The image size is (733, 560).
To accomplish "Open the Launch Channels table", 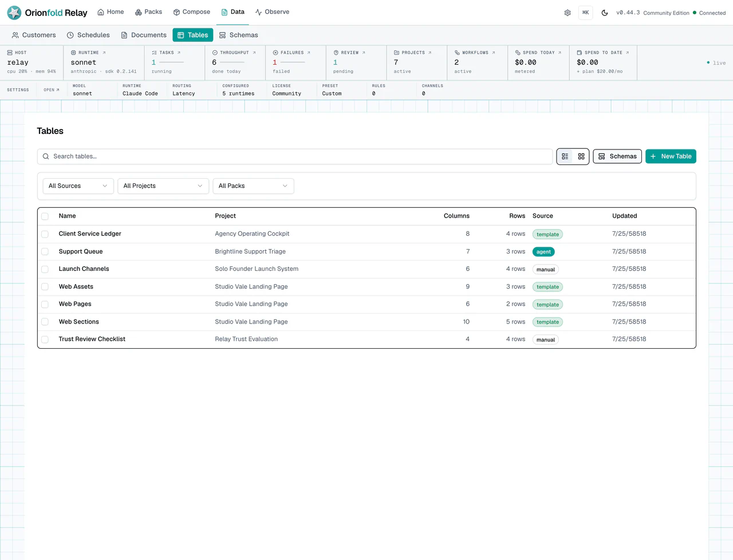I will point(84,269).
